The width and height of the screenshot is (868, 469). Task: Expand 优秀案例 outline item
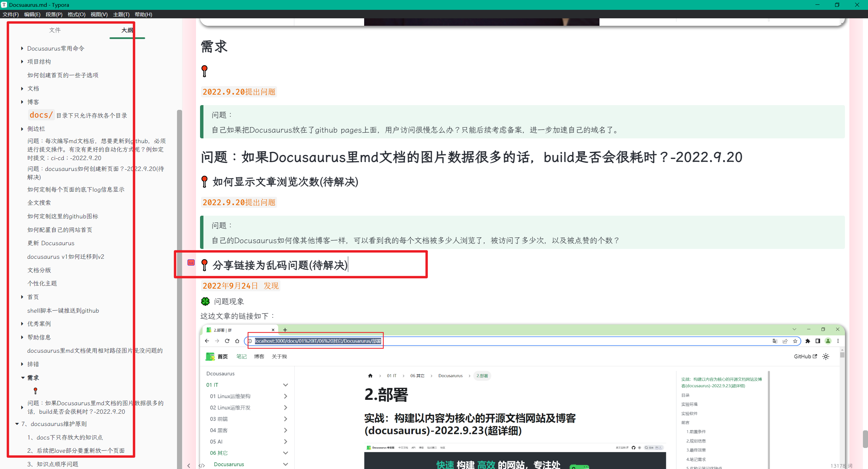22,324
